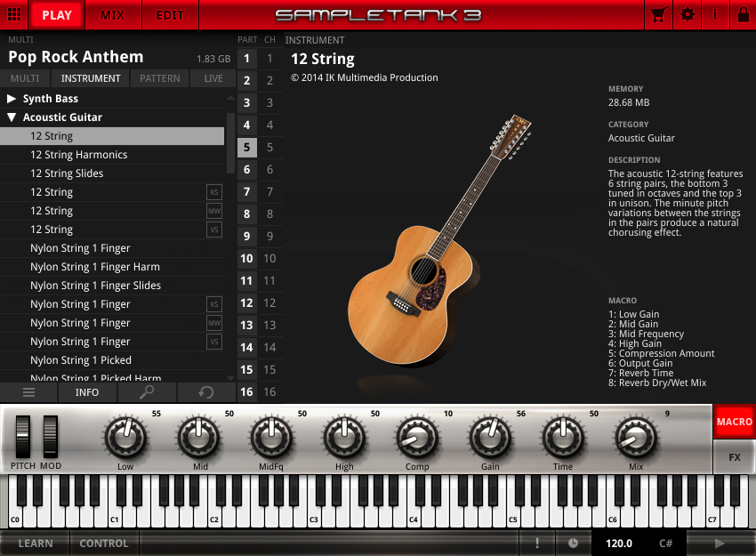Open the INSTRUMENT browser tab
This screenshot has height=556, width=756.
click(x=91, y=78)
